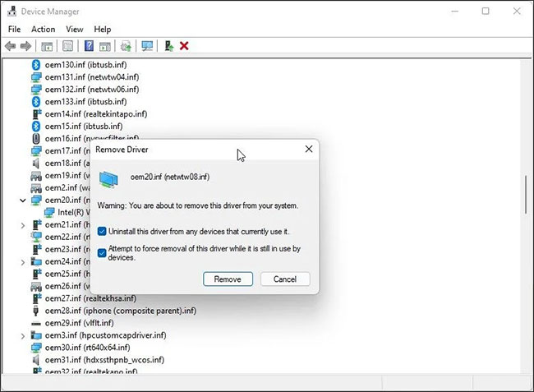The image size is (534, 392).
Task: Click Bluetooth icon beside oem130.inf
Action: [x=36, y=65]
